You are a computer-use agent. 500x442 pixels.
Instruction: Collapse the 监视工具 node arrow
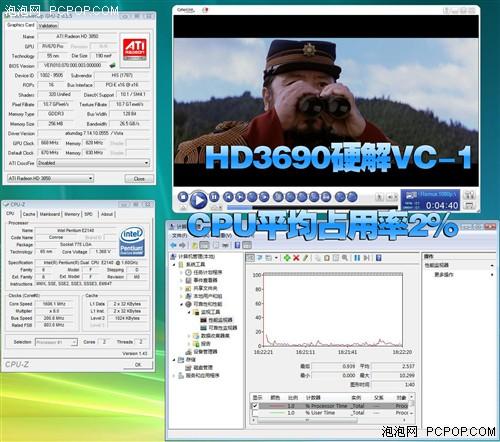pyautogui.click(x=189, y=312)
